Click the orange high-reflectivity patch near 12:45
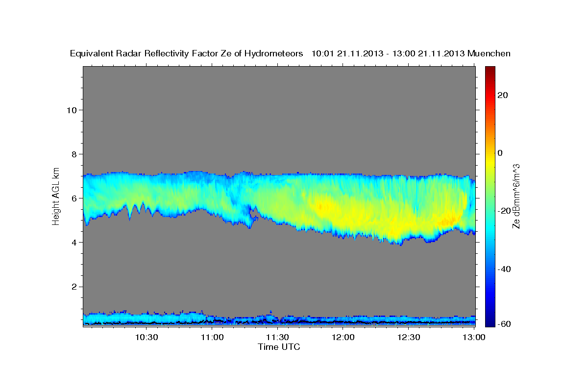 coord(448,221)
